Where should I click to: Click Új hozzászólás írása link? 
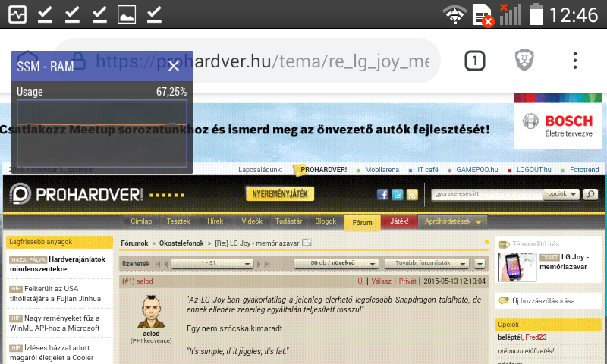(546, 301)
